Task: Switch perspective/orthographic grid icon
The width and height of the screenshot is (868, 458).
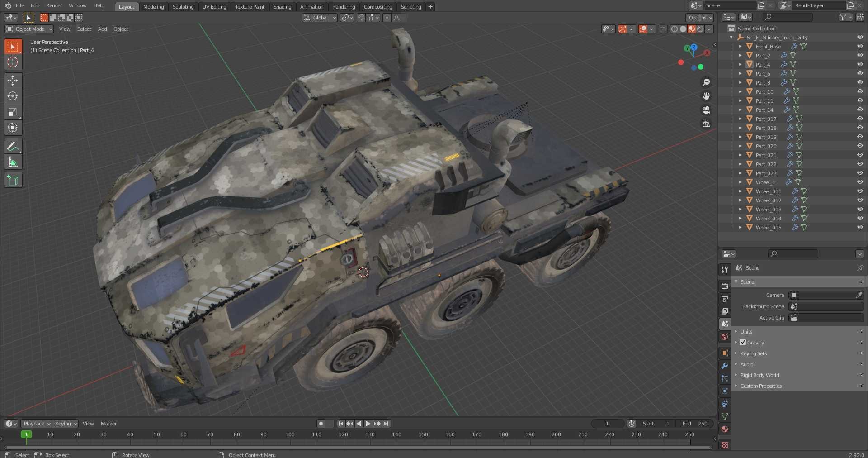Action: tap(706, 124)
